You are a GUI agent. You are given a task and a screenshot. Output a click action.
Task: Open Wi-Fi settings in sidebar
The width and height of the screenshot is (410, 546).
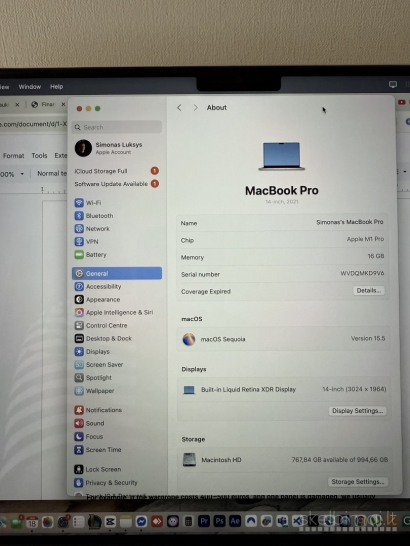click(88, 203)
